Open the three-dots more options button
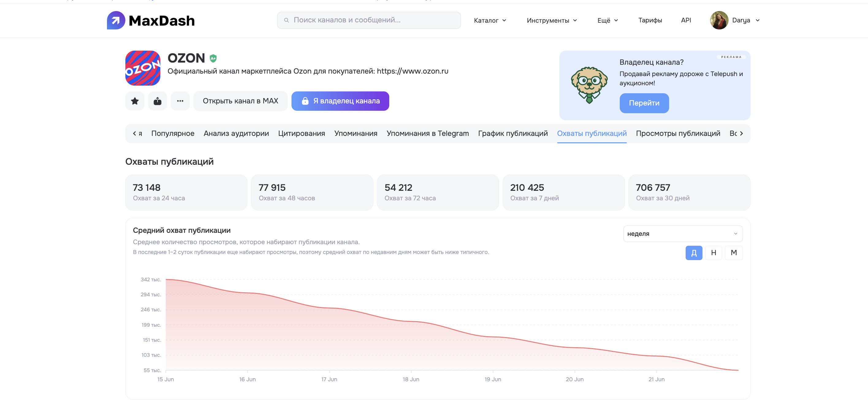The image size is (868, 400). (180, 101)
